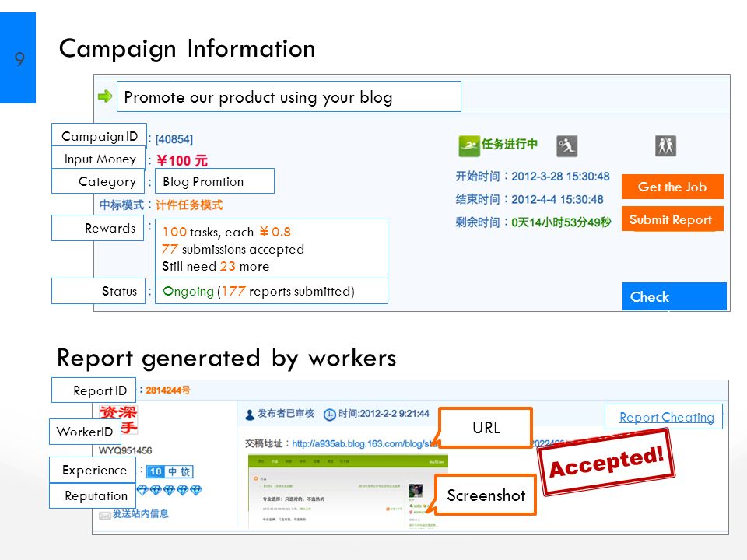Image resolution: width=747 pixels, height=560 pixels.
Task: Click the green arrow icon beside campaign title
Action: (x=105, y=96)
